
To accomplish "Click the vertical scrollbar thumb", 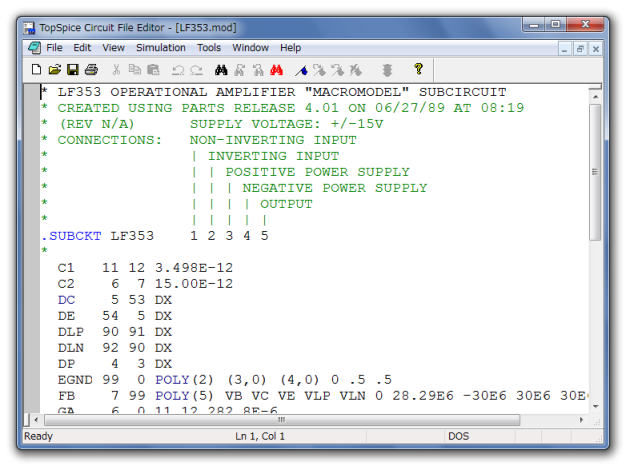I will (595, 172).
